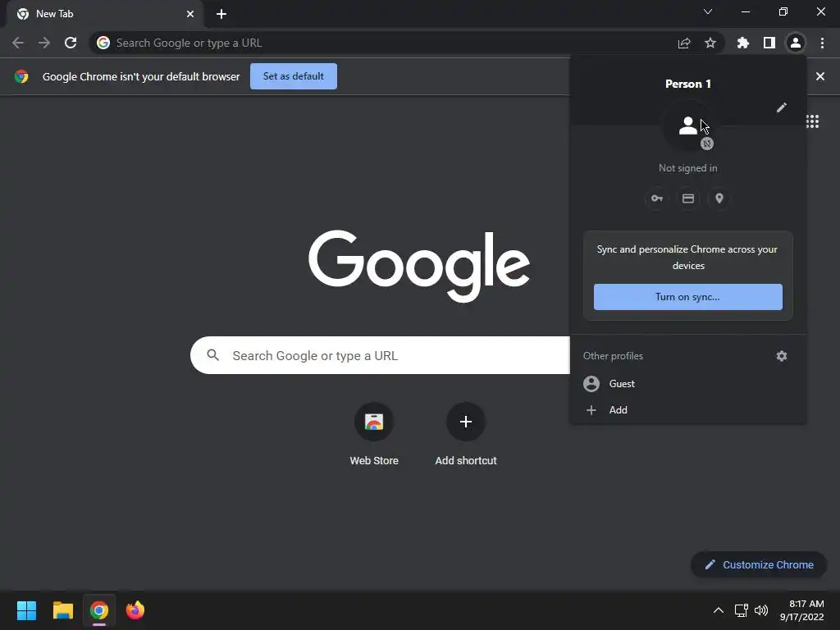Dismiss the default browser notification bar
This screenshot has height=630, width=840.
pyautogui.click(x=820, y=76)
